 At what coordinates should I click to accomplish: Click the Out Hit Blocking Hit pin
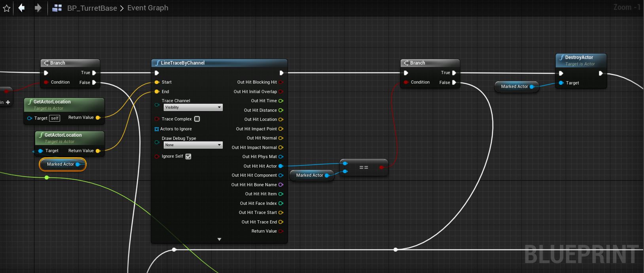click(281, 82)
